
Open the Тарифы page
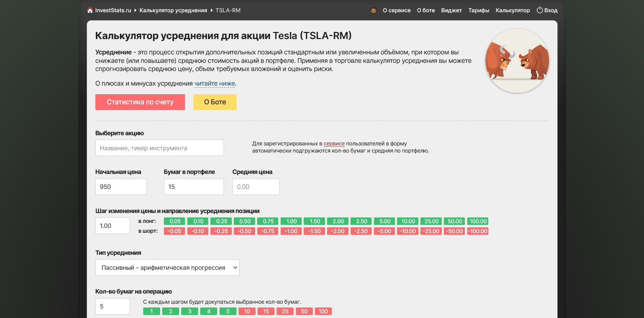coord(479,10)
